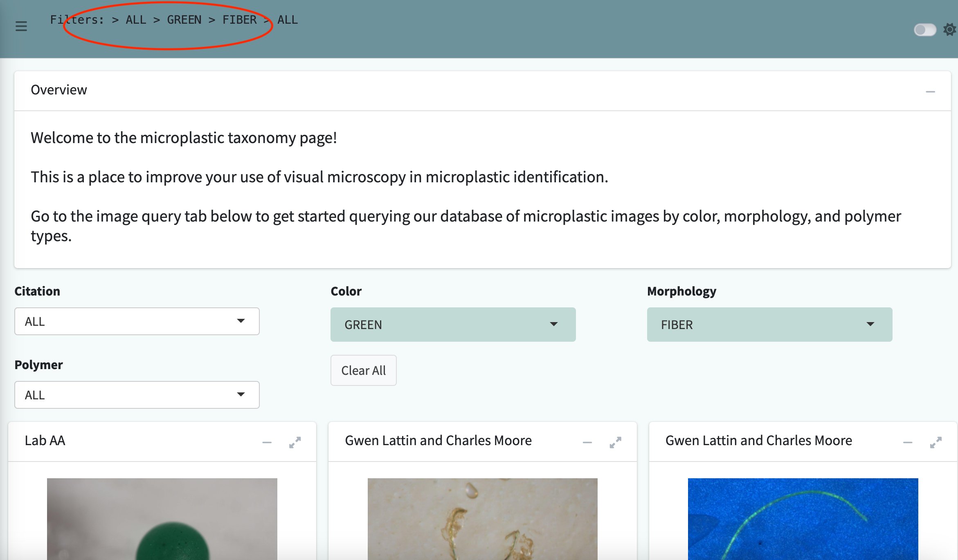Screen dimensions: 958x560
Task: Maximize the Lab AA card
Action: (x=295, y=442)
